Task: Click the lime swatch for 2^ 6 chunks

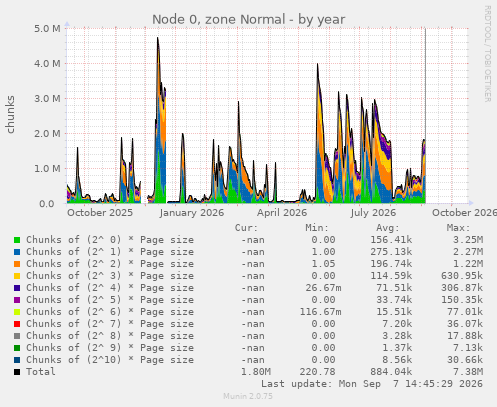Action: point(17,312)
